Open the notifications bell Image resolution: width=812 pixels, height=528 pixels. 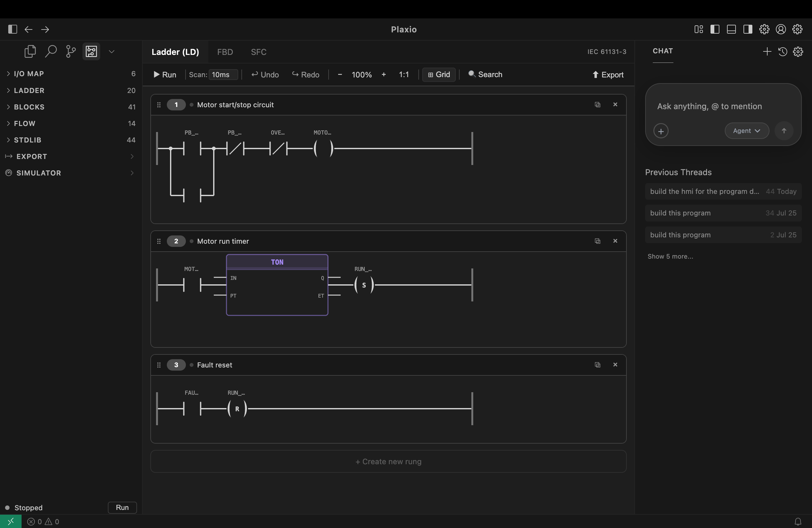pos(798,522)
